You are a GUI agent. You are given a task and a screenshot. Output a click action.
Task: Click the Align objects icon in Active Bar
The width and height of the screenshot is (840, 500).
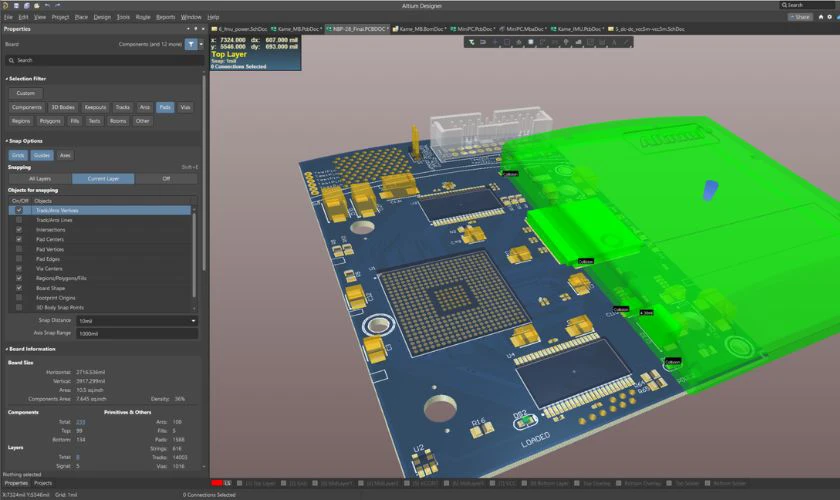519,42
